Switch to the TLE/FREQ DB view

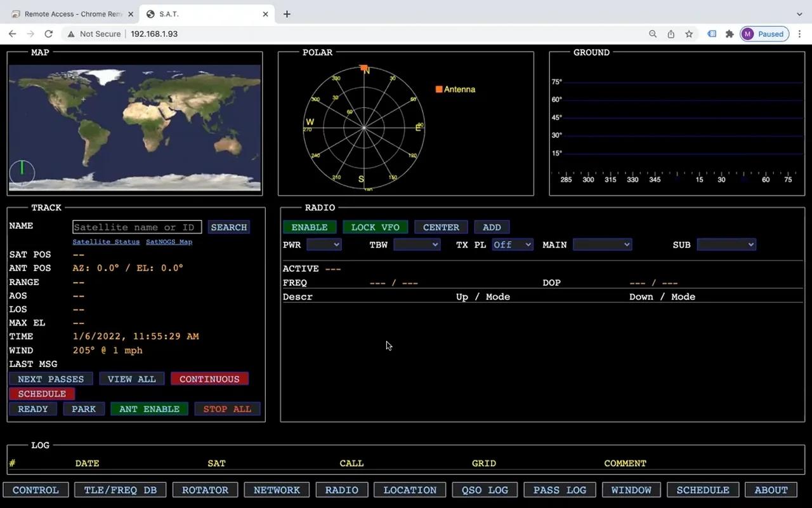120,490
